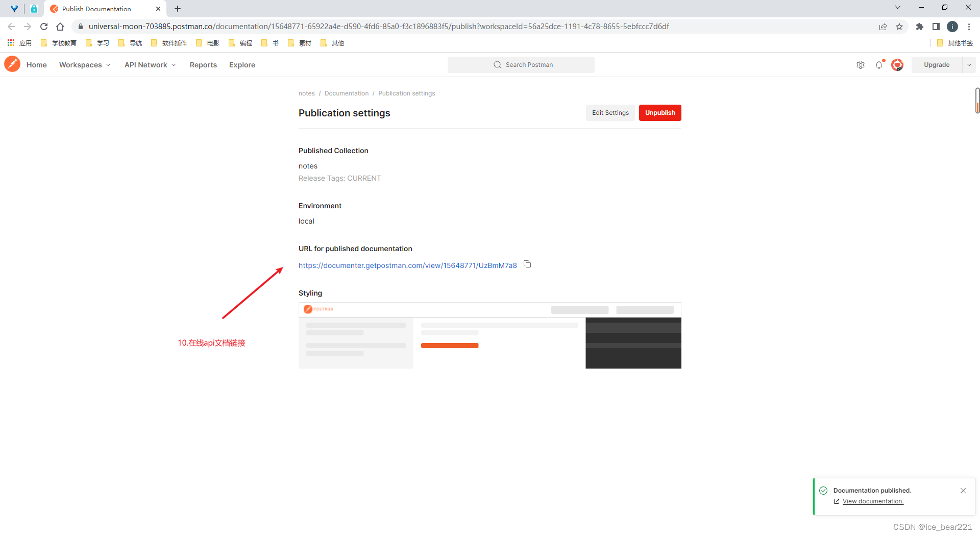The height and width of the screenshot is (536, 980).
Task: Open the Explore menu item
Action: point(242,65)
